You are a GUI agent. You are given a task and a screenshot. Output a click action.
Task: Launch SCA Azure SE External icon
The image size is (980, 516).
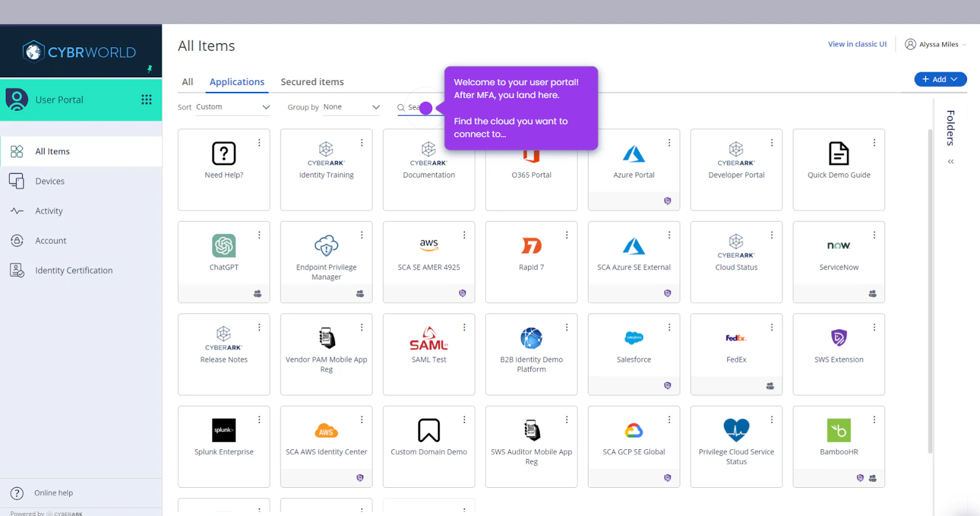pos(634,246)
